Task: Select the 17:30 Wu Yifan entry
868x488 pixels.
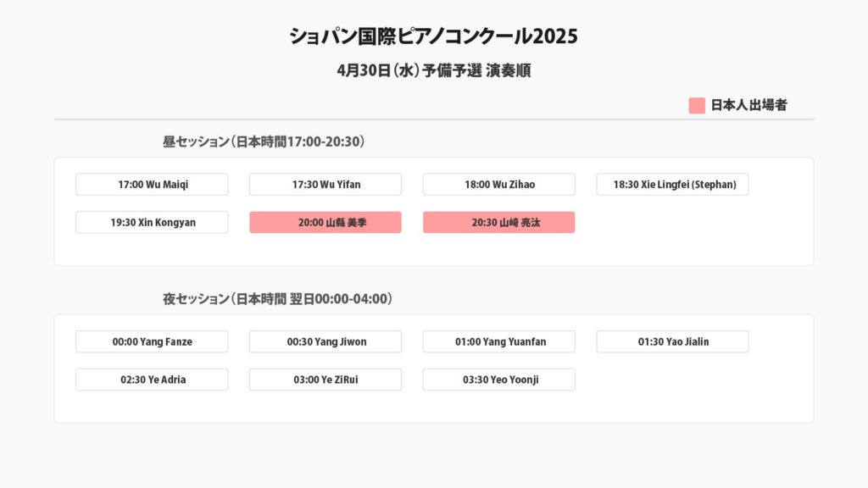Action: [325, 185]
